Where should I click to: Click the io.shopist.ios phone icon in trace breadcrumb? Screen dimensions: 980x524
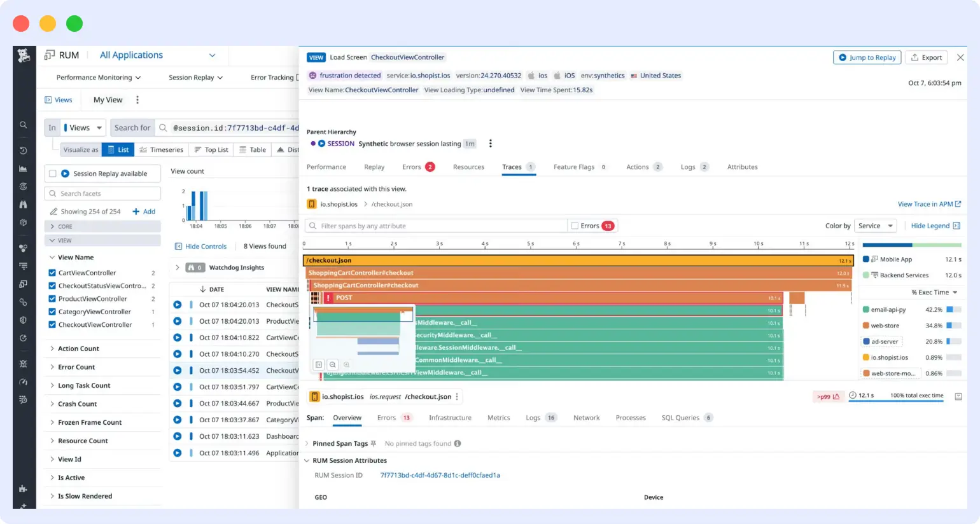pyautogui.click(x=312, y=204)
